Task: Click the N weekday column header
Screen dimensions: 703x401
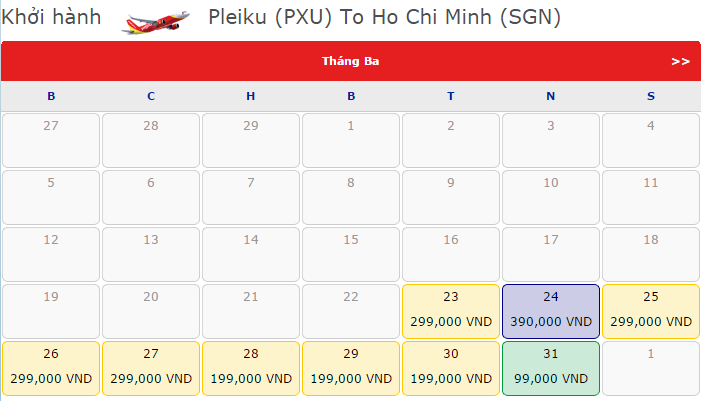Action: [x=550, y=96]
